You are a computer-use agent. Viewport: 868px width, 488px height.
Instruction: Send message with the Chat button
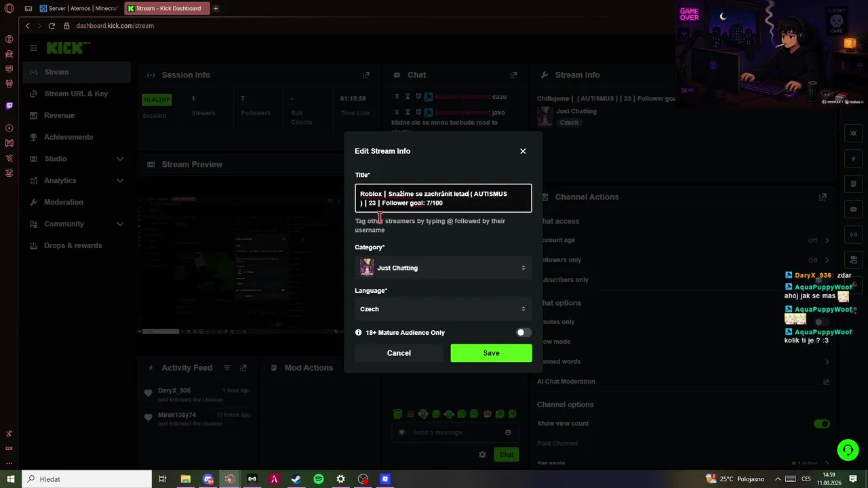pyautogui.click(x=507, y=455)
